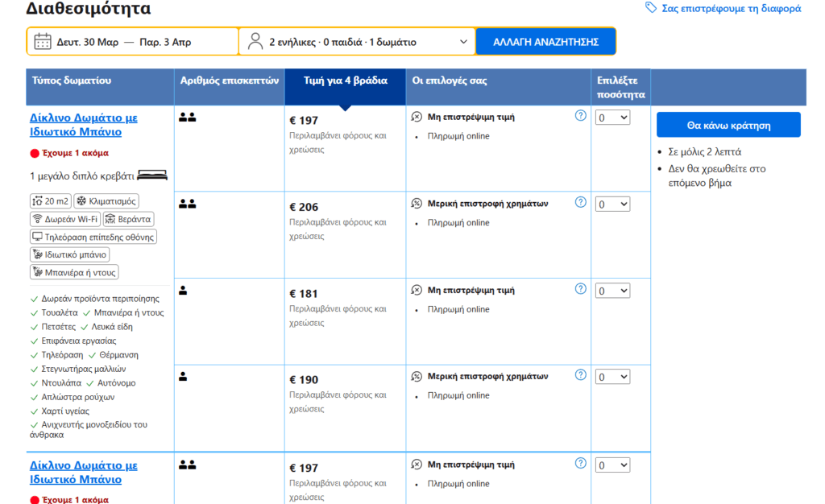This screenshot has height=504, width=825.
Task: Click the non-refundable icon beside the €197 rate
Action: point(417,117)
